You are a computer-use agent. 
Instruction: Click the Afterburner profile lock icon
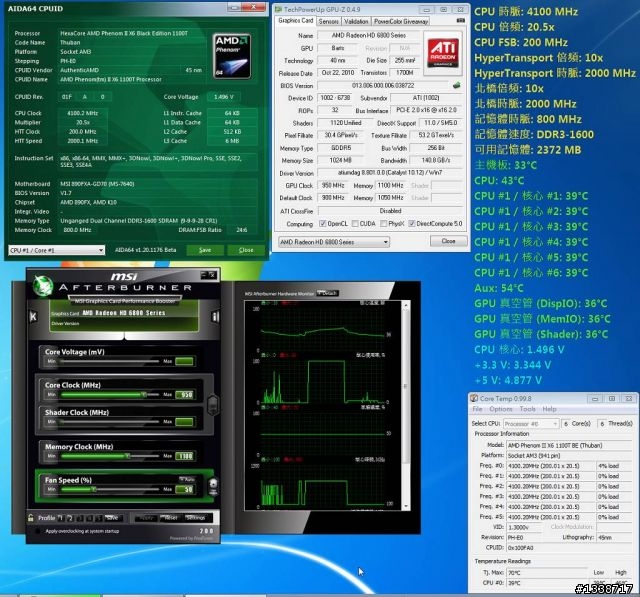pos(31,517)
